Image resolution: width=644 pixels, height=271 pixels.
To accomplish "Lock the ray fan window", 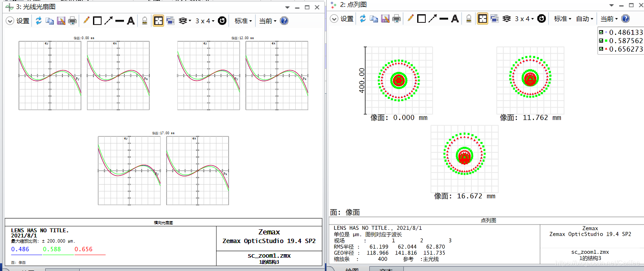I will tap(145, 21).
